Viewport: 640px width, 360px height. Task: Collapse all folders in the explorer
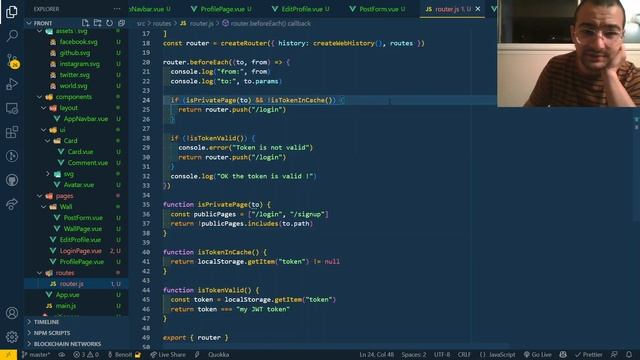121,23
